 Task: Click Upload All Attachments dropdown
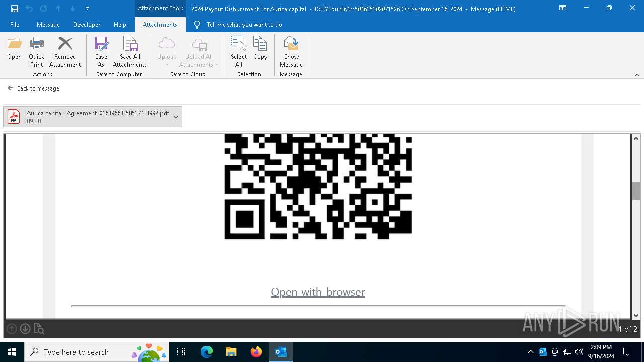tap(199, 52)
